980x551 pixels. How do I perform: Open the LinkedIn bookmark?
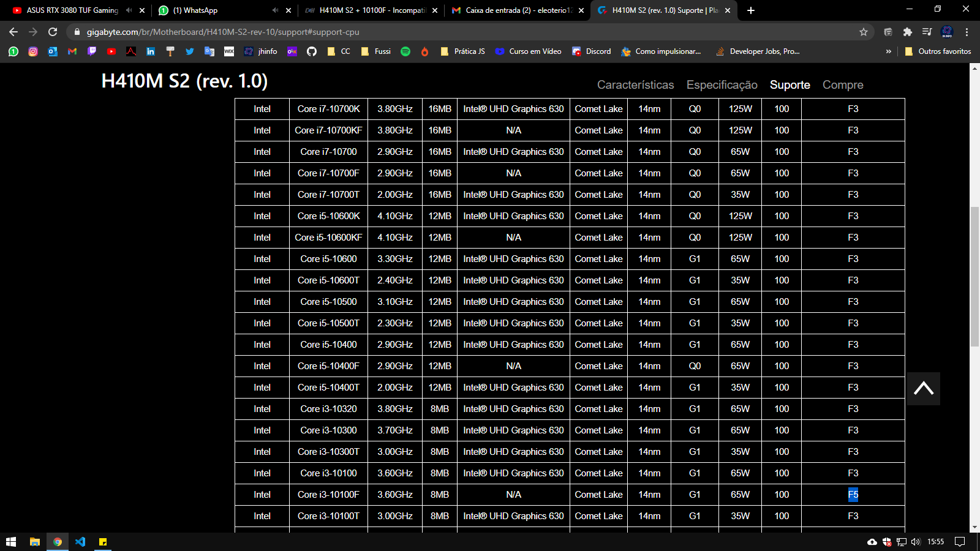[151, 51]
